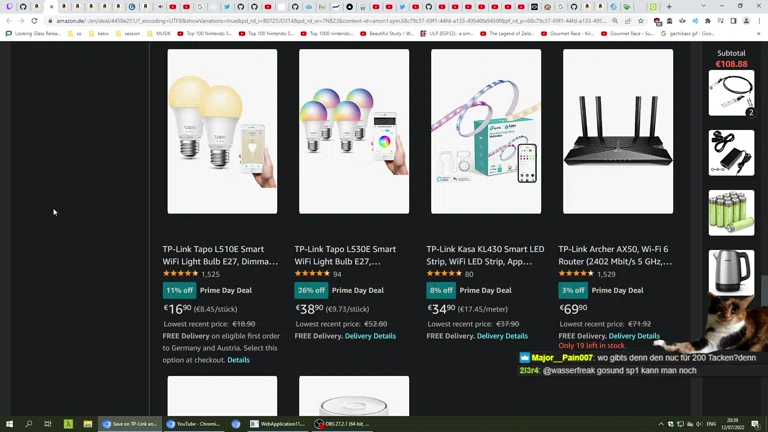The image size is (768, 432).
Task: Click the €69.90 price of Archer AX50
Action: coord(573,309)
